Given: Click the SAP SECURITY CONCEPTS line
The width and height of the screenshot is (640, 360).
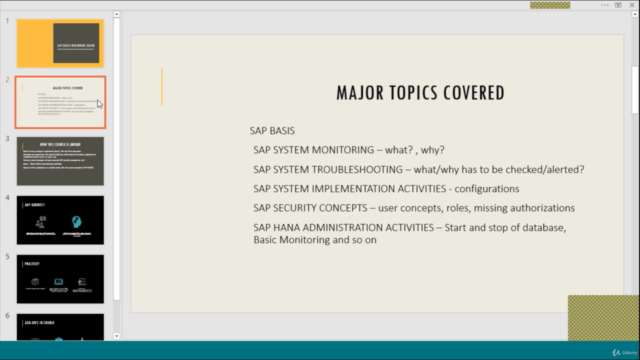Looking at the screenshot, I should (x=414, y=208).
